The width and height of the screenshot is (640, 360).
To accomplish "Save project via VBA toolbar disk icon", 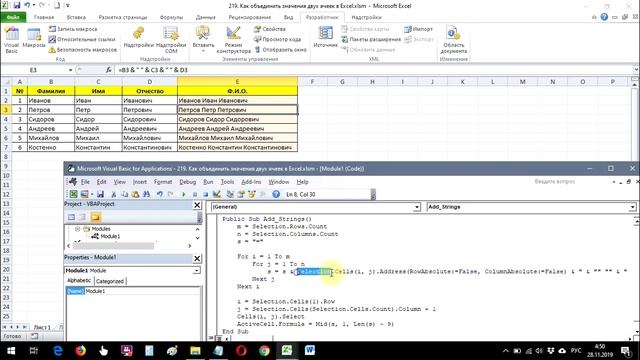I will click(100, 194).
